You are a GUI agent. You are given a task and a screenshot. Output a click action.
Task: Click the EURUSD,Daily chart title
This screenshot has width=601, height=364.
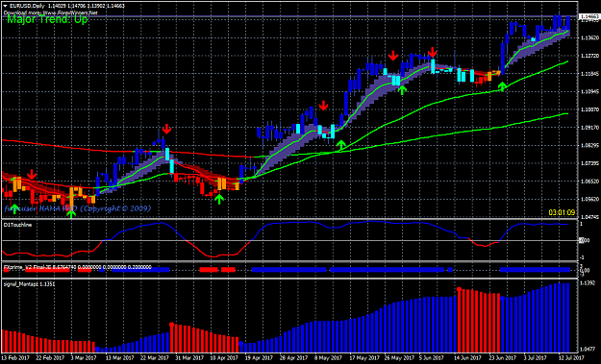pos(27,6)
